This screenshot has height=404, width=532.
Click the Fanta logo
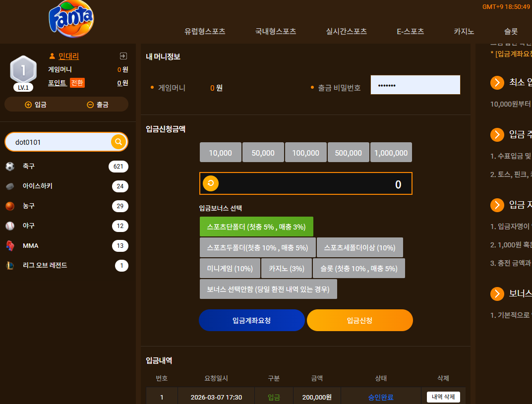click(71, 19)
